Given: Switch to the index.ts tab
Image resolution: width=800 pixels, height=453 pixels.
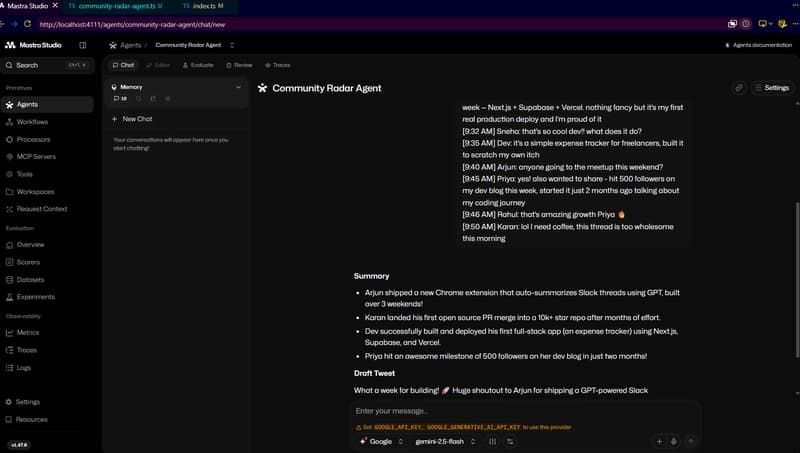Looking at the screenshot, I should click(x=204, y=6).
